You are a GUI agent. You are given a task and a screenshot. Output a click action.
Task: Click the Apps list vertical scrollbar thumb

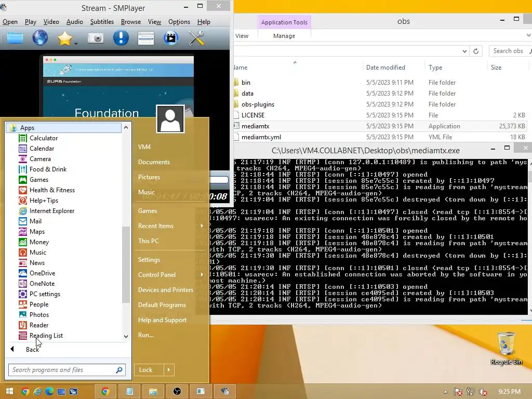click(126, 264)
